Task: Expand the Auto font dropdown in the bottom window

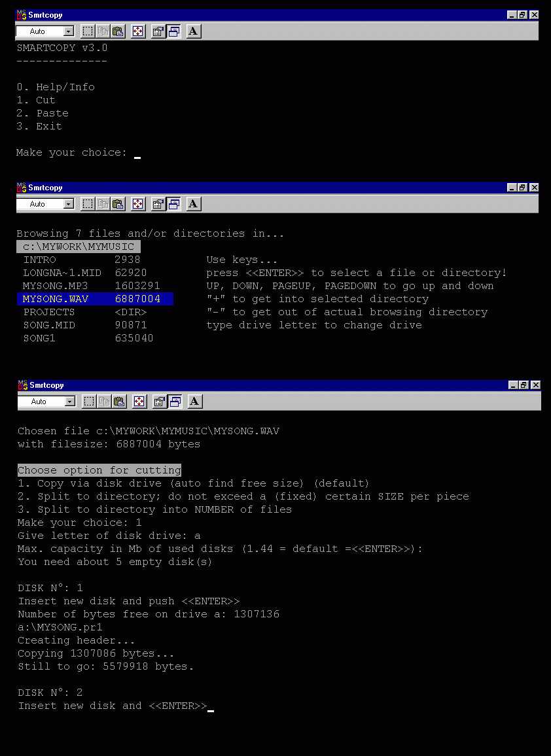Action: (x=70, y=402)
